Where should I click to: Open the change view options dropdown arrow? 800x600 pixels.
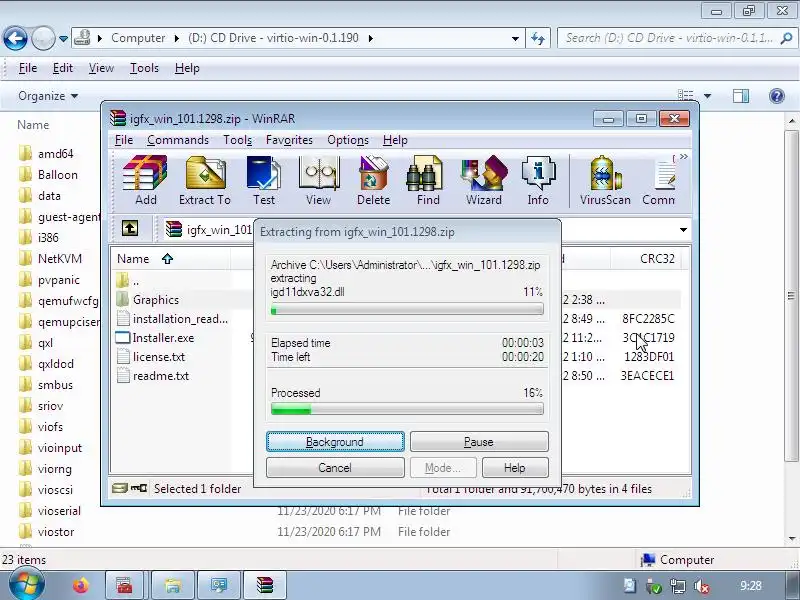pyautogui.click(x=707, y=96)
